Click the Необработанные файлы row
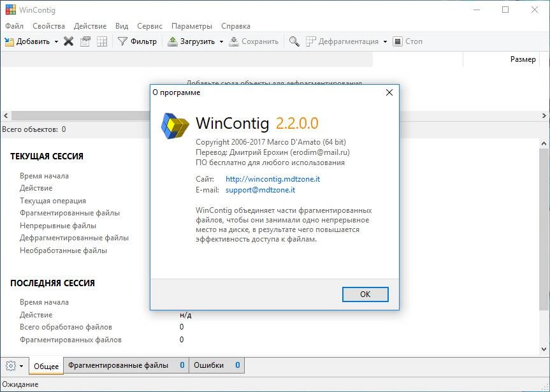The image size is (550, 392). (x=64, y=250)
